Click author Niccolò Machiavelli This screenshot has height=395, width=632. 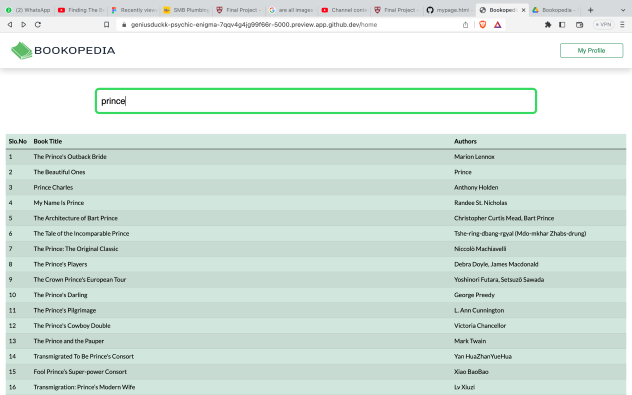480,249
